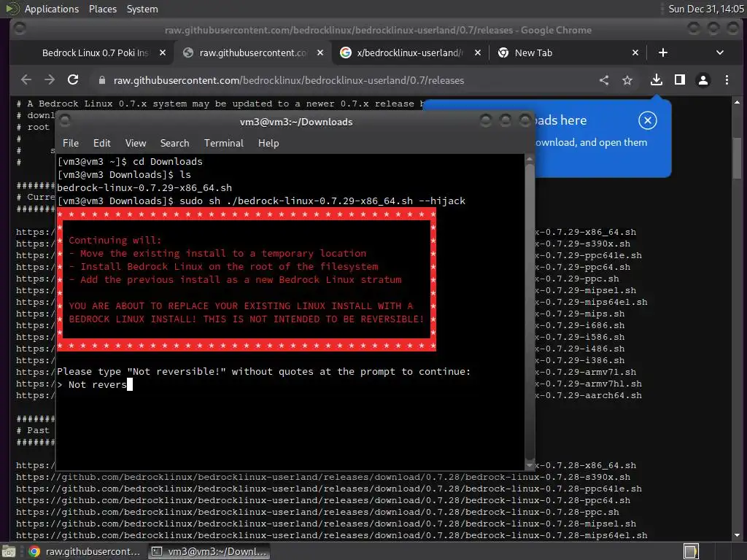Go forward in Chrome history

[x=50, y=80]
